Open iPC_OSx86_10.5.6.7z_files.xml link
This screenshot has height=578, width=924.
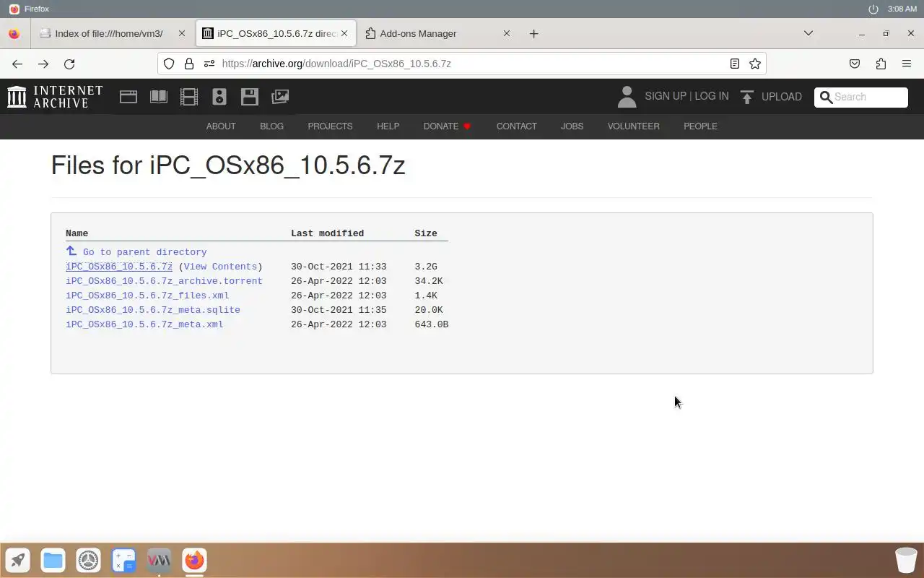tap(147, 296)
